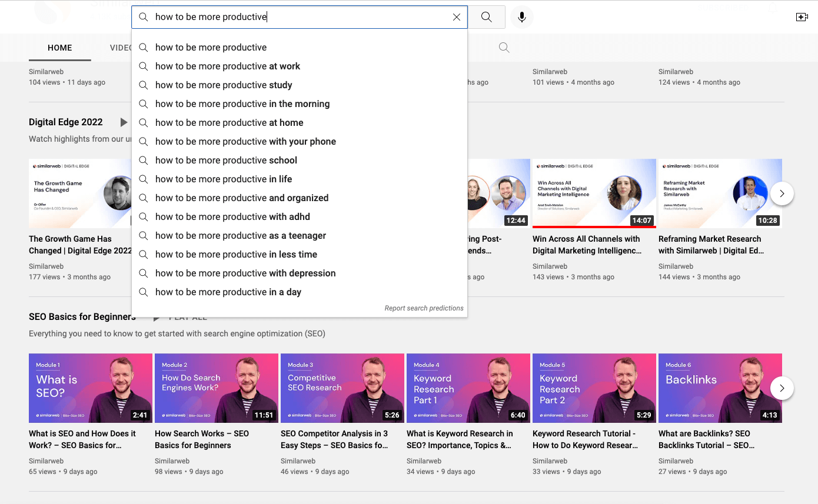The height and width of the screenshot is (504, 818).
Task: Select suggestion ending in 'with adhd'
Action: [232, 217]
